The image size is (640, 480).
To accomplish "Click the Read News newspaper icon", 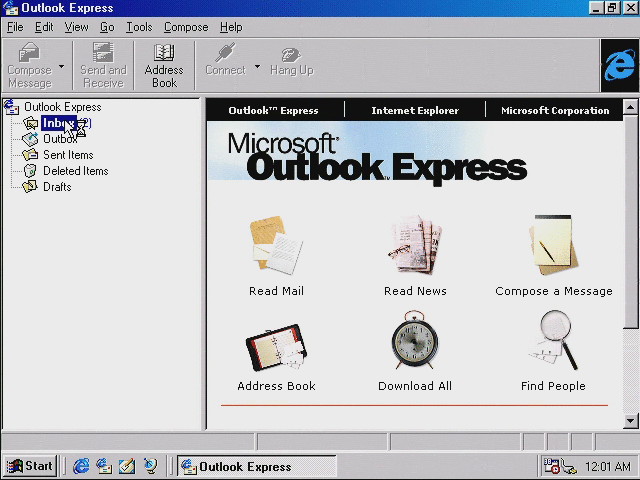I will coord(415,244).
